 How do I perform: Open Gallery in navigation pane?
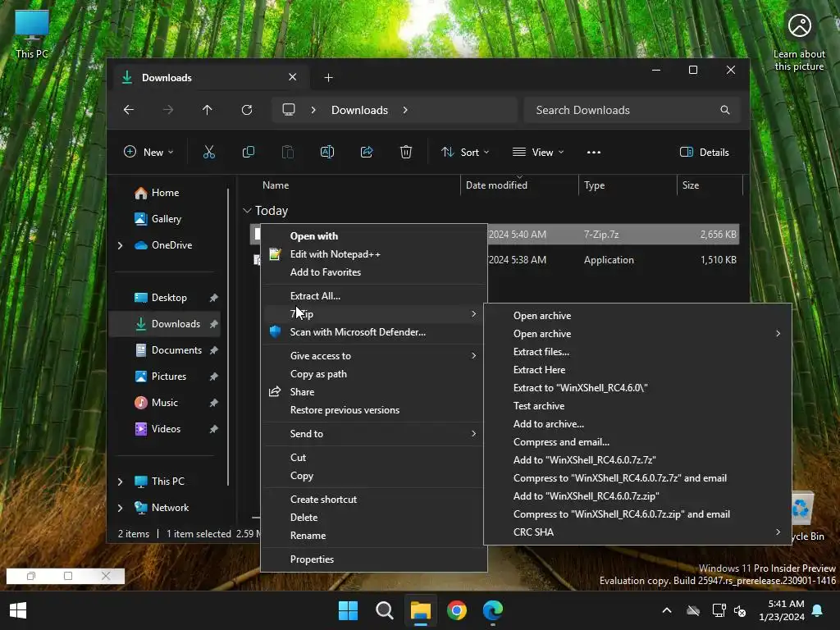point(165,219)
